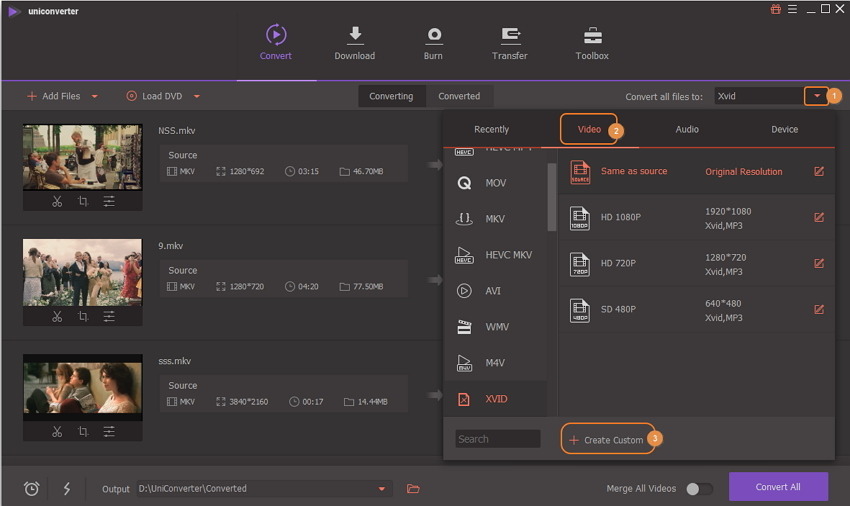This screenshot has width=850, height=506.
Task: Expand the Load DVD dropdown arrow
Action: coord(197,97)
